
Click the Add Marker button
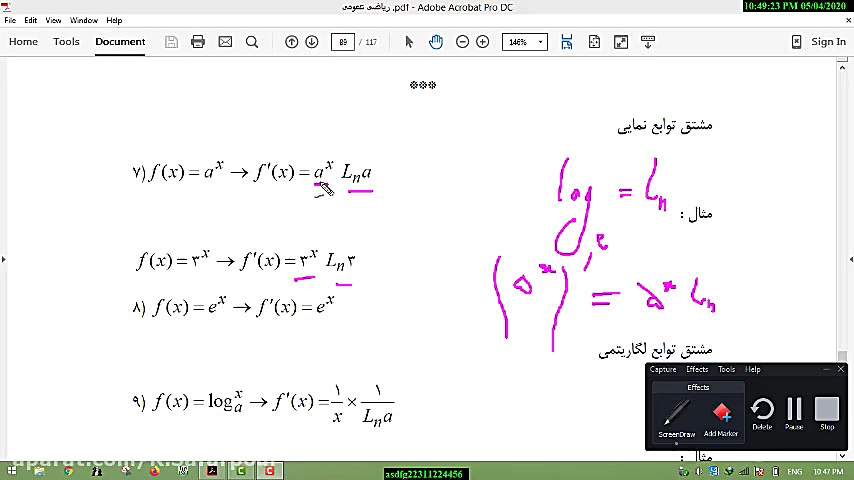pos(721,418)
